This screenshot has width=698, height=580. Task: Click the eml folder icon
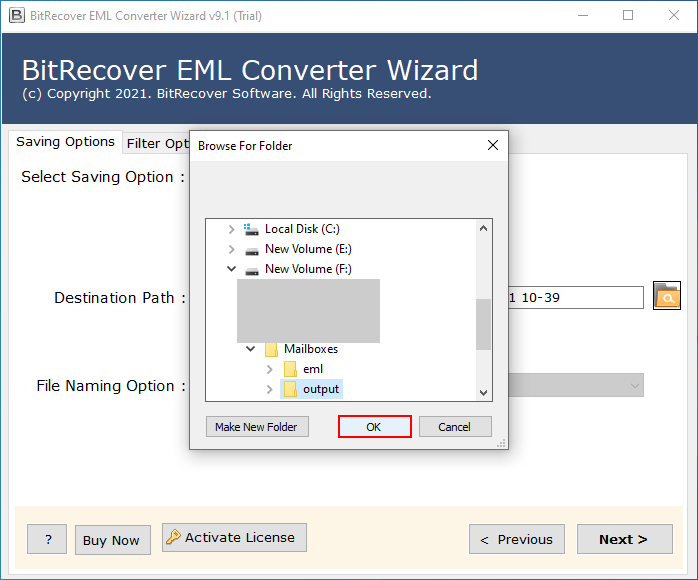290,369
